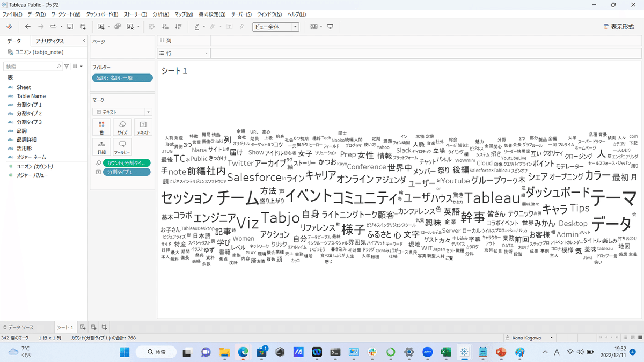
Task: Click the add new data source icon
Action: pos(83,27)
